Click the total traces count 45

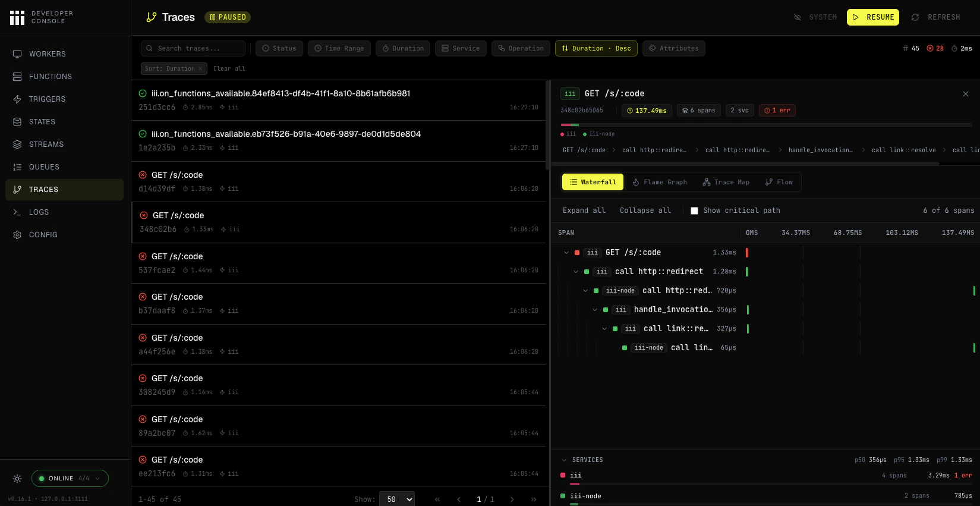point(911,49)
